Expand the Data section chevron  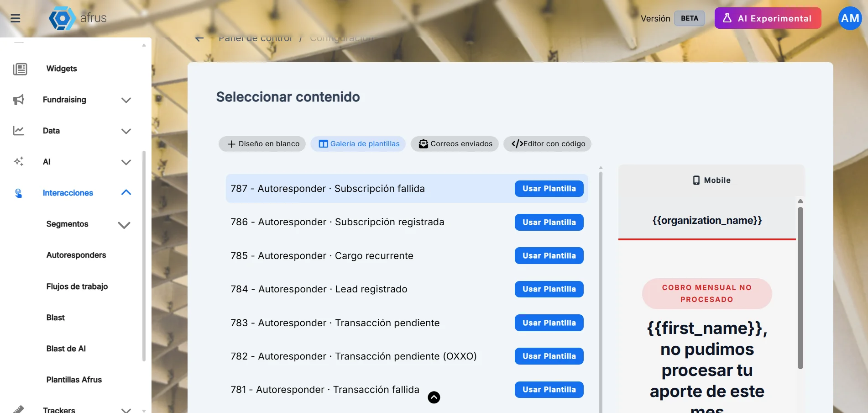click(126, 131)
